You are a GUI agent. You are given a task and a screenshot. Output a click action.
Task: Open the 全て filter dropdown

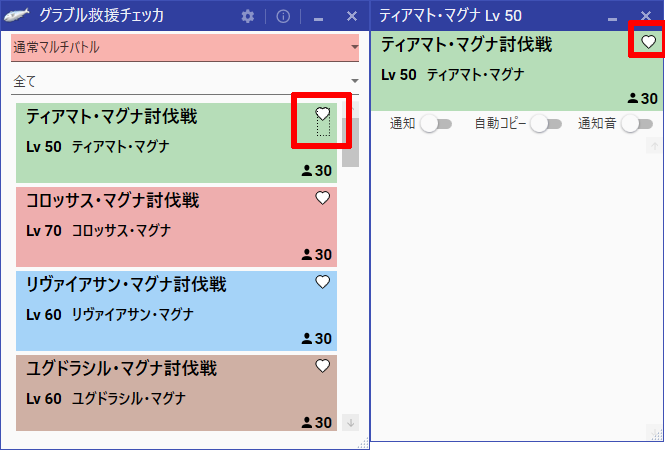(x=185, y=81)
